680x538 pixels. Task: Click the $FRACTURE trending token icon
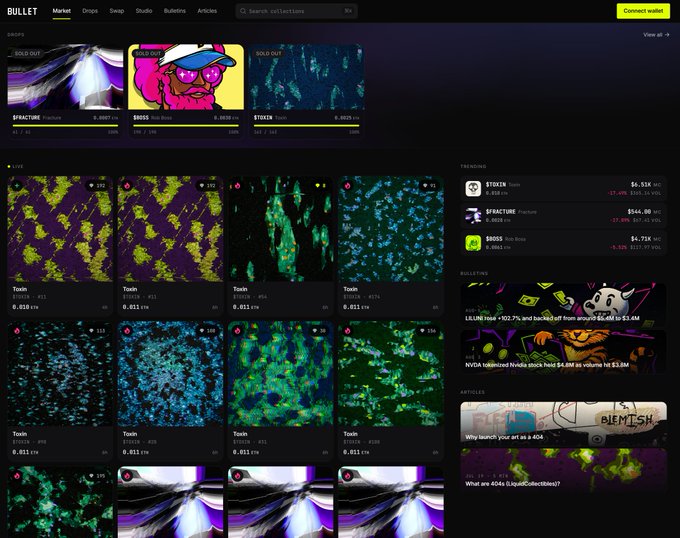point(473,216)
